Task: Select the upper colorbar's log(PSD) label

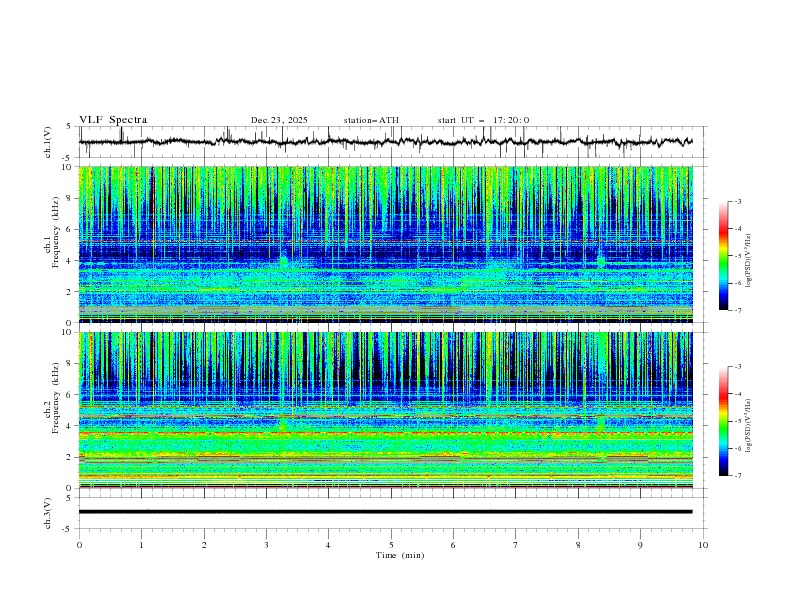Action: point(748,261)
